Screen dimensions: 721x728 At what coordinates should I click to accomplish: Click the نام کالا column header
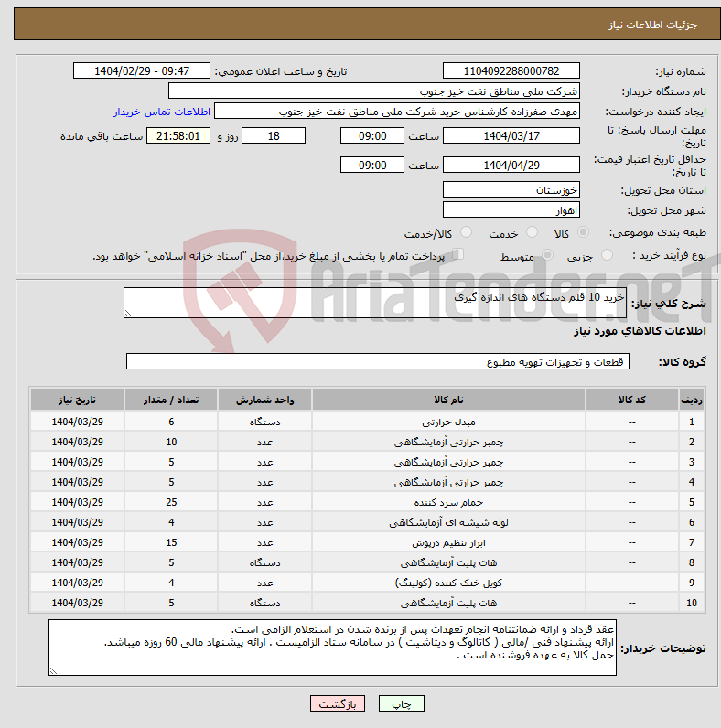pos(448,400)
